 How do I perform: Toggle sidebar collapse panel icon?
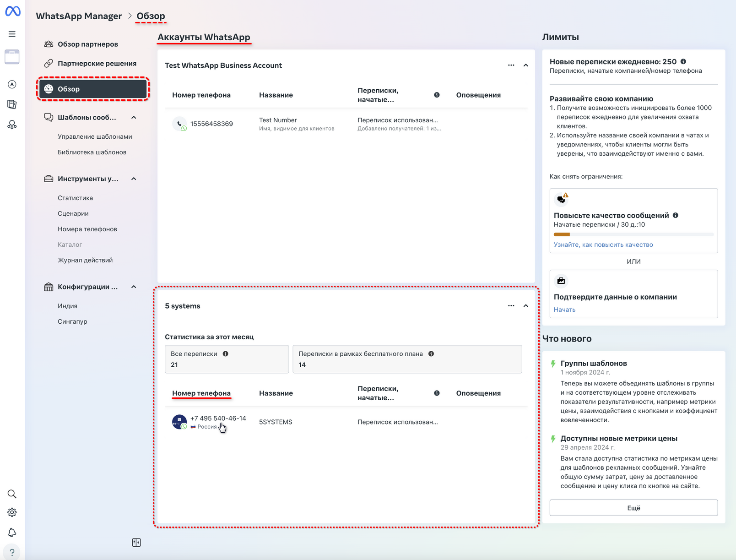click(x=136, y=543)
